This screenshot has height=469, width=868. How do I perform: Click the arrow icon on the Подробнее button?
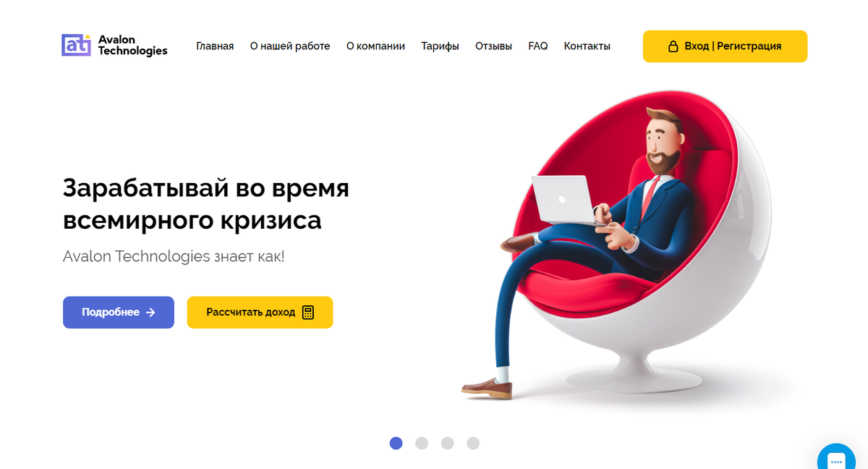(150, 313)
